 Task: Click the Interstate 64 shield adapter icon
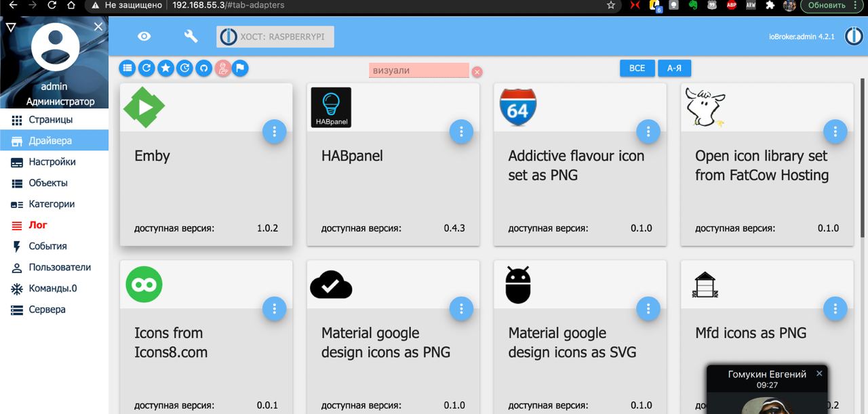[517, 107]
